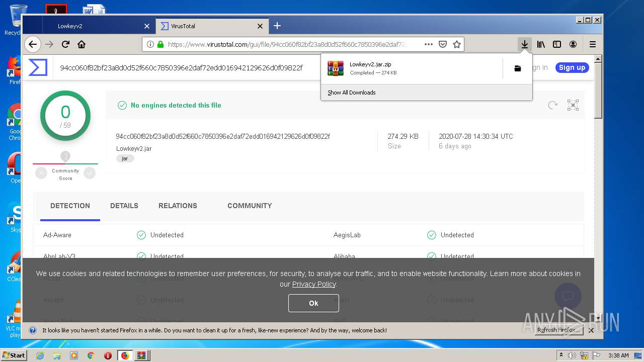Select Firefox taskbar button
The width and height of the screenshot is (644, 362).
(x=125, y=355)
